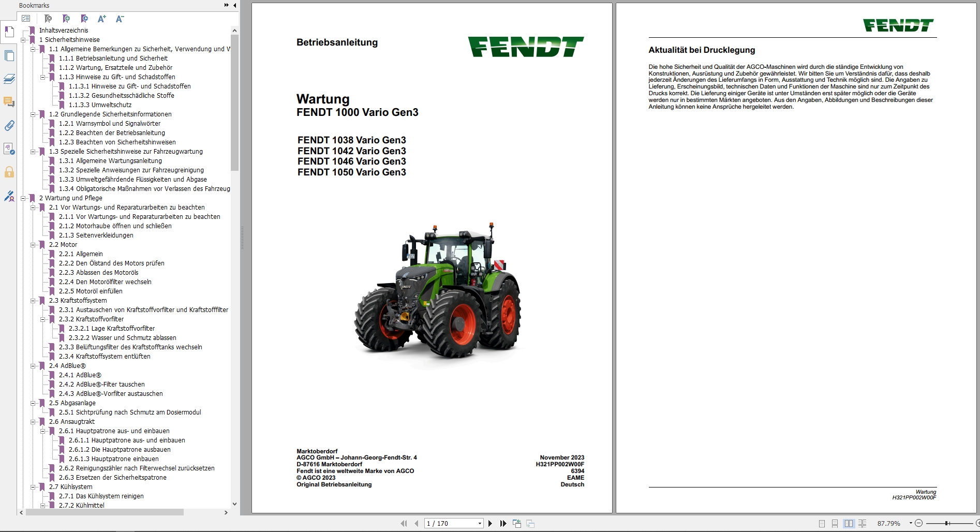Go to the previous page
The width and height of the screenshot is (980, 532).
416,524
